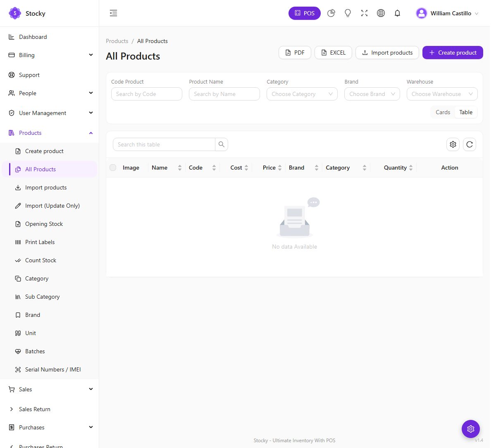Click the Serial Numbers / IMEI scan icon
The image size is (496, 448).
(18, 369)
